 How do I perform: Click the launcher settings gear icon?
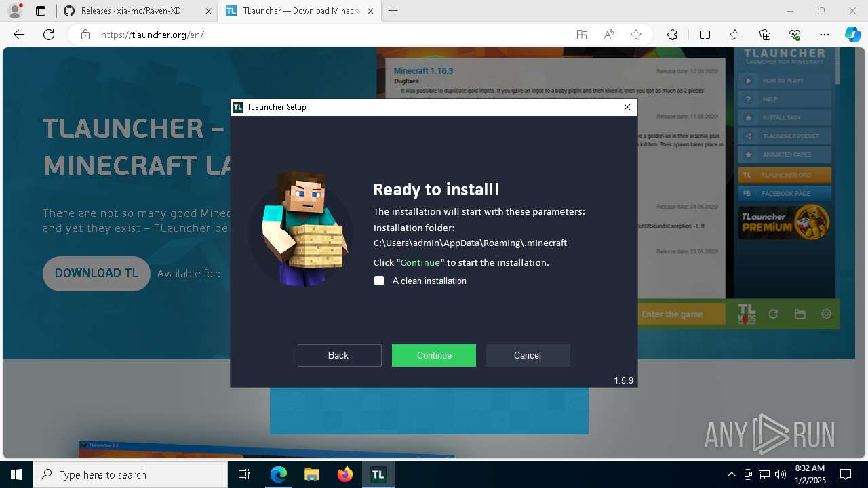coord(826,314)
